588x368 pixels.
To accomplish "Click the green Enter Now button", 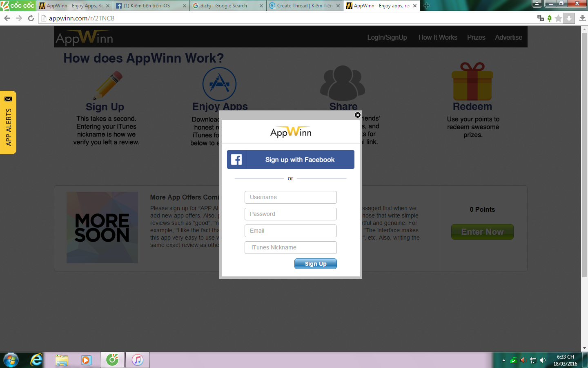I will [x=482, y=232].
